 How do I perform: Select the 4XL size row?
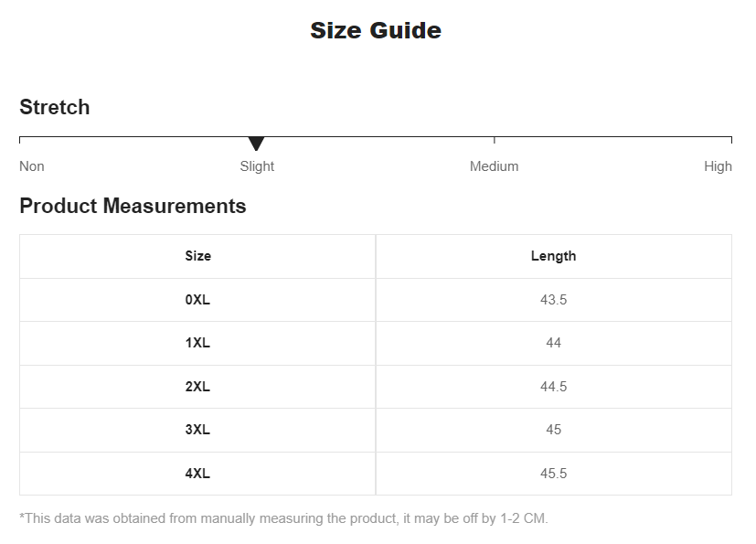click(376, 474)
